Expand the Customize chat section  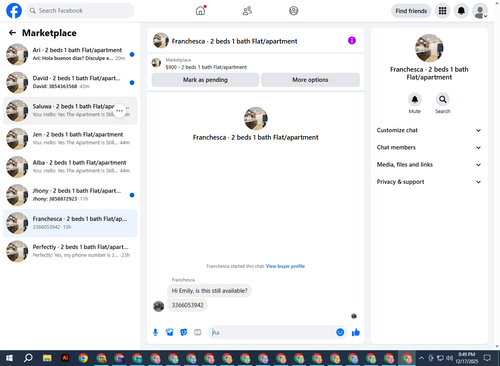pos(429,130)
